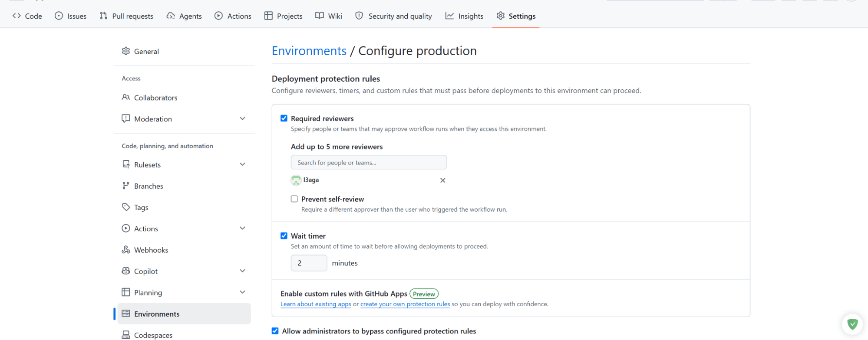Follow the Learn about existing apps link
Screen dimensions: 868x340
[x=316, y=304]
